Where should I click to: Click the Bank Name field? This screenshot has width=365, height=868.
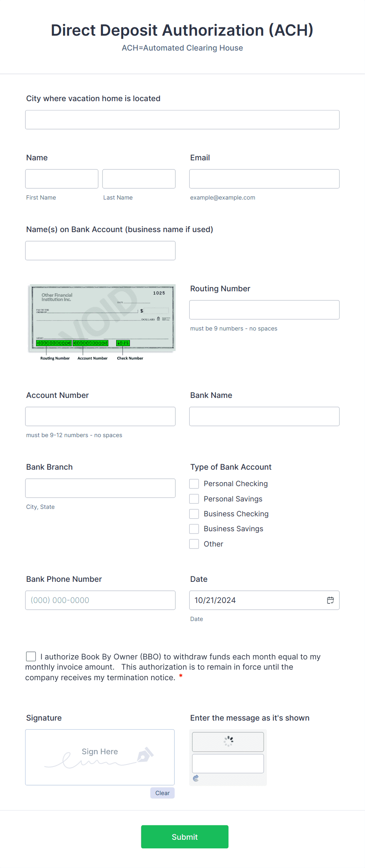[x=264, y=416]
